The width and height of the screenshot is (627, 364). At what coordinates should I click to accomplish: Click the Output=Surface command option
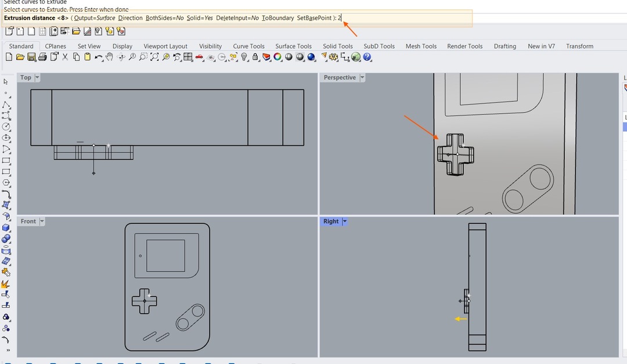tap(95, 18)
